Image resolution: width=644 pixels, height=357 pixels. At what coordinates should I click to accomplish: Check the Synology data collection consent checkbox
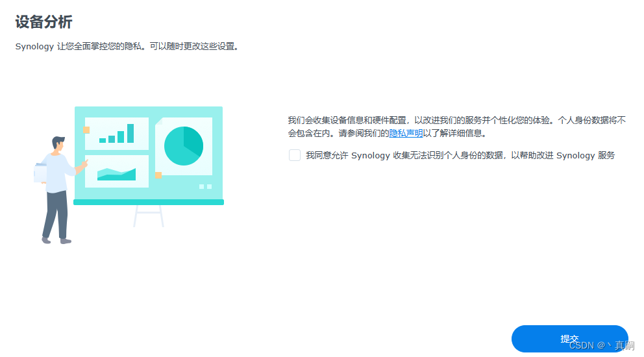tap(295, 155)
